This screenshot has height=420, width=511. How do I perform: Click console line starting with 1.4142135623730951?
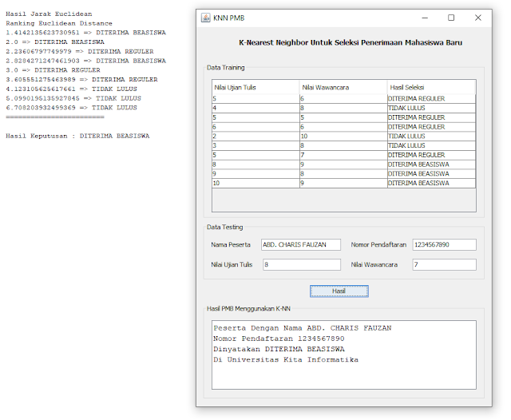(x=85, y=33)
